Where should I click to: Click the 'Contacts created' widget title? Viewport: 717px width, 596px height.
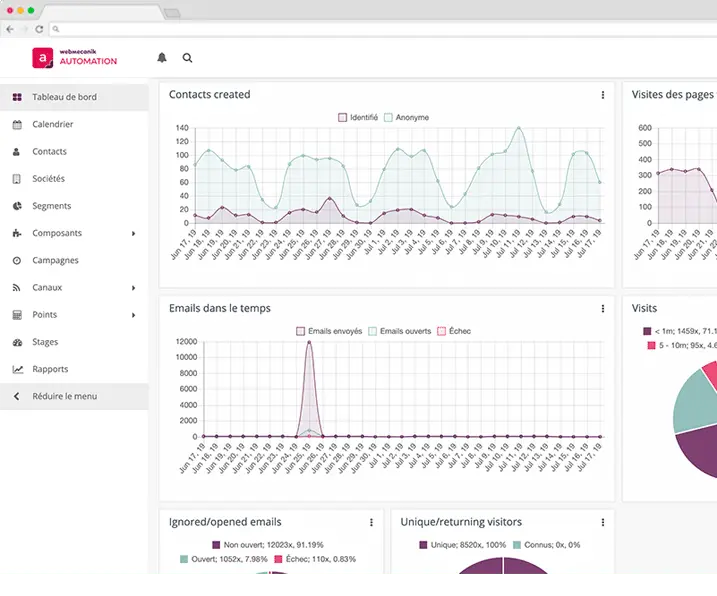209,95
